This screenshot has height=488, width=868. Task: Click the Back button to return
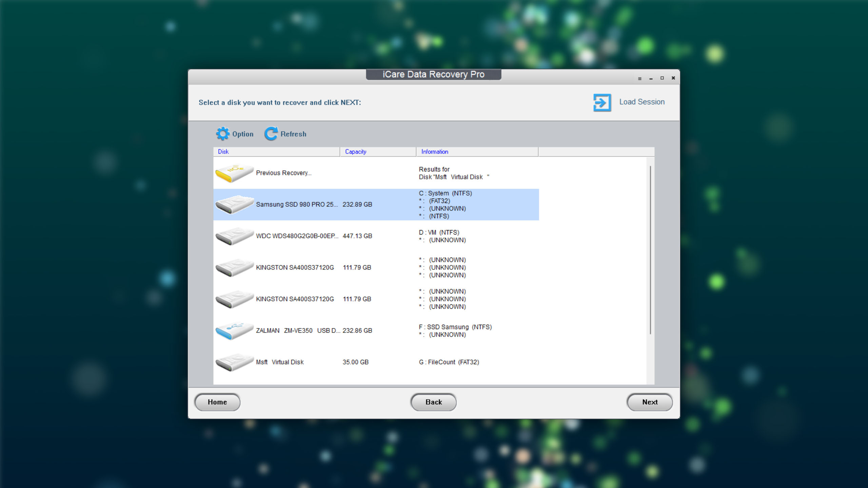point(434,402)
